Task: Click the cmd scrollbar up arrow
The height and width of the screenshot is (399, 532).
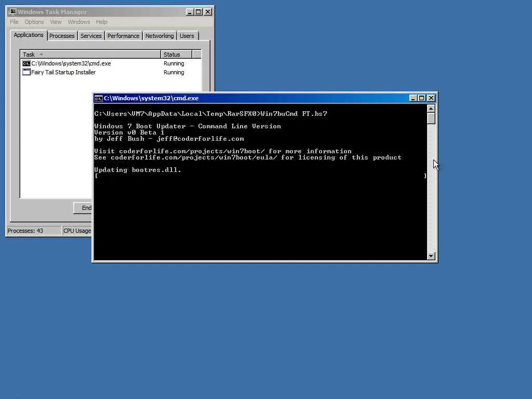Action: click(431, 109)
